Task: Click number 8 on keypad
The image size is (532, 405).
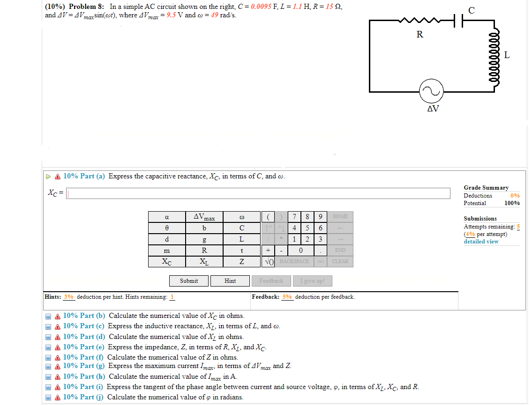Action: (x=307, y=217)
